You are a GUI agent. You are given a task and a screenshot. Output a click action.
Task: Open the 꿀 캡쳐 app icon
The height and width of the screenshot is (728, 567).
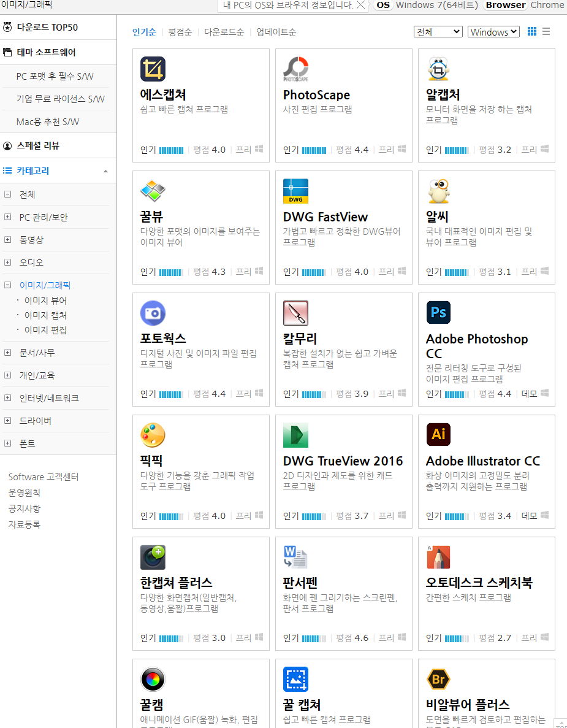(x=295, y=680)
